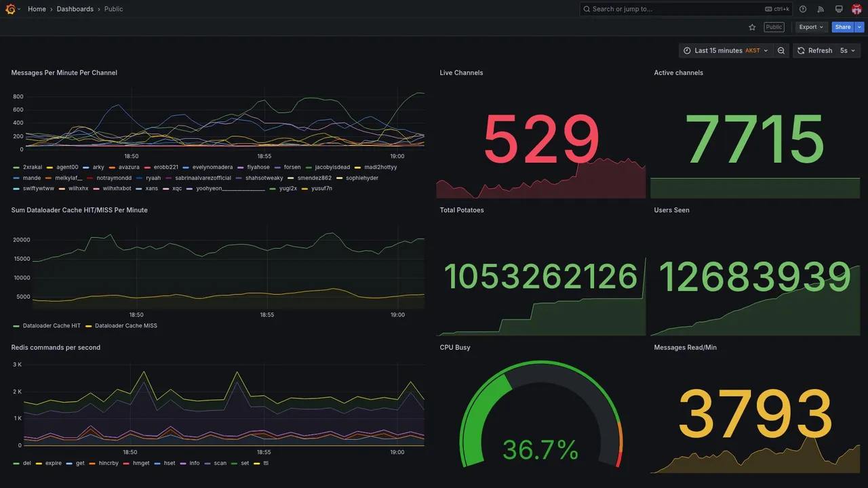Open the Dashboards breadcrumb
This screenshot has height=488, width=868.
[x=75, y=9]
